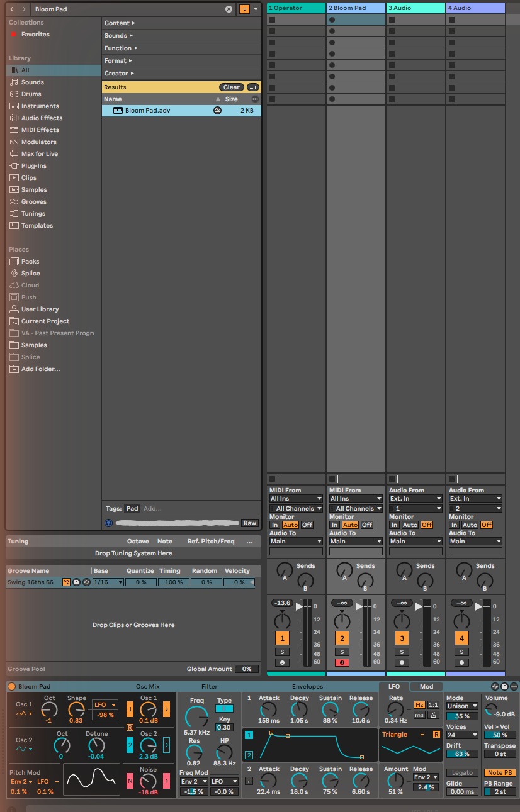Select the 1 Operator track header
The image size is (520, 812).
296,8
